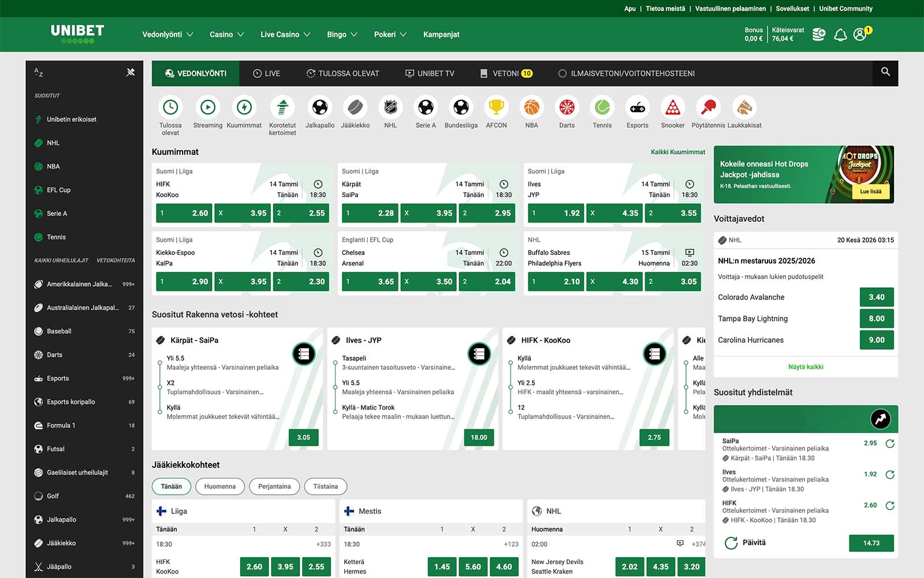This screenshot has height=578, width=924.
Task: Open the user account profile icon
Action: [860, 35]
